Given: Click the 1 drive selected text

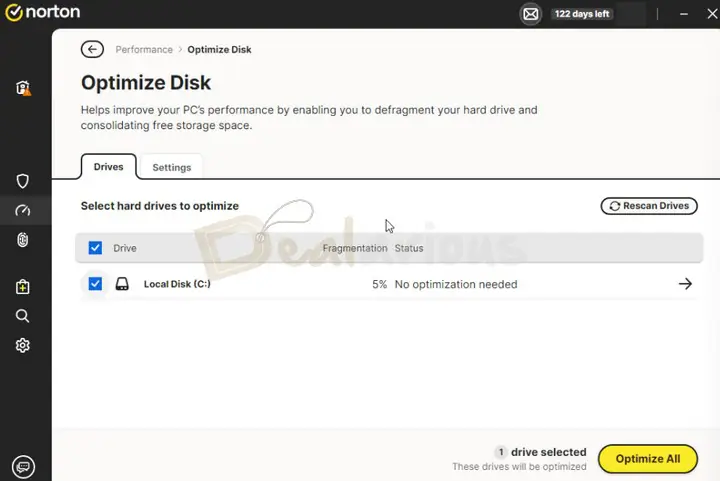Looking at the screenshot, I should (x=541, y=452).
